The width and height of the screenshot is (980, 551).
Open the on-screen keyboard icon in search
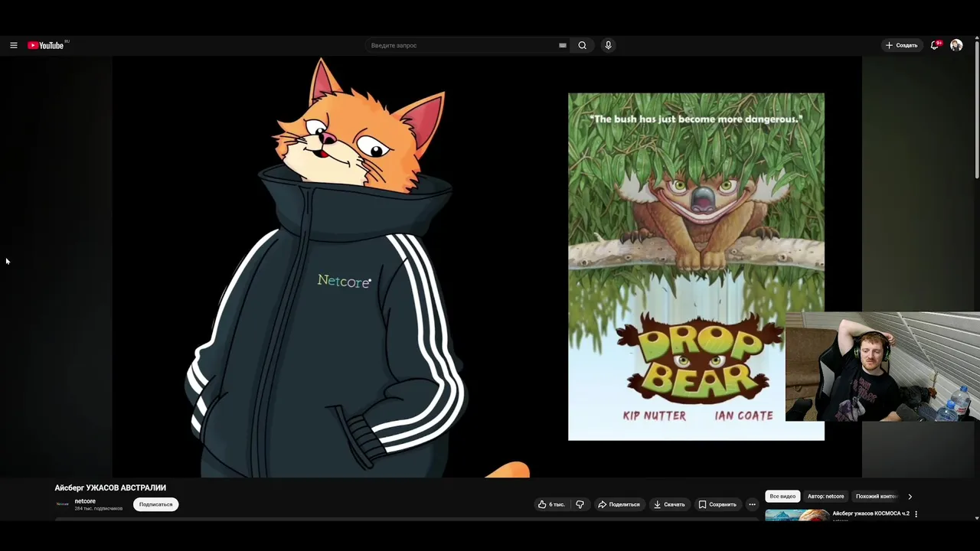point(563,45)
